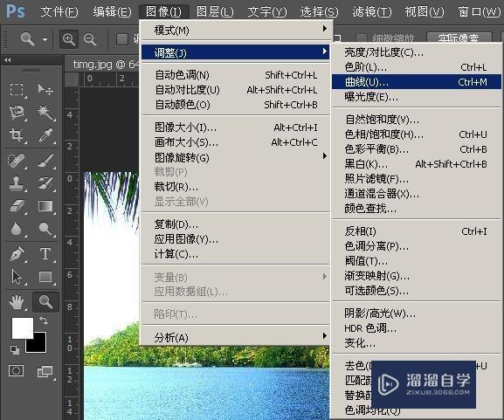Open the 编辑(E) menu

[x=112, y=12]
